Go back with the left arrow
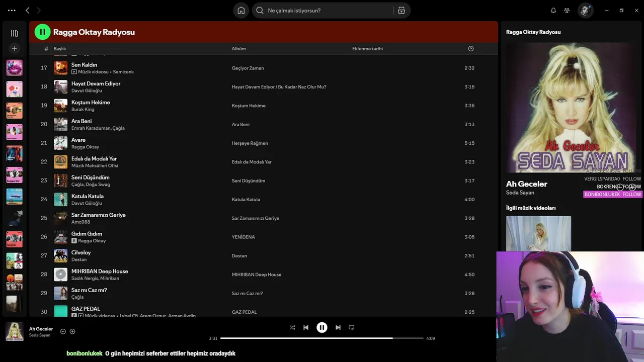 [28, 10]
